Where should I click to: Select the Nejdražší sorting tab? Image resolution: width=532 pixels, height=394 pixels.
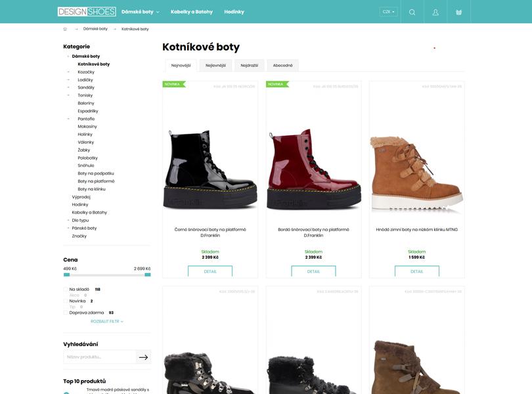tap(250, 66)
